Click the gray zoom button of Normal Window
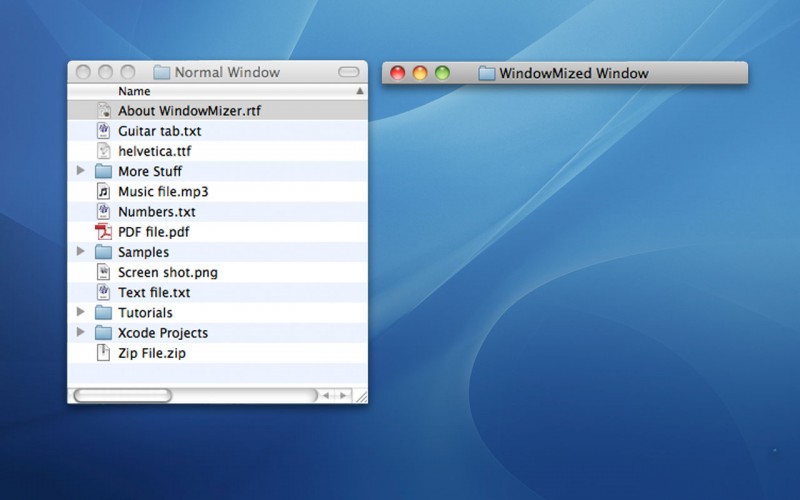The height and width of the screenshot is (500, 800). 128,72
